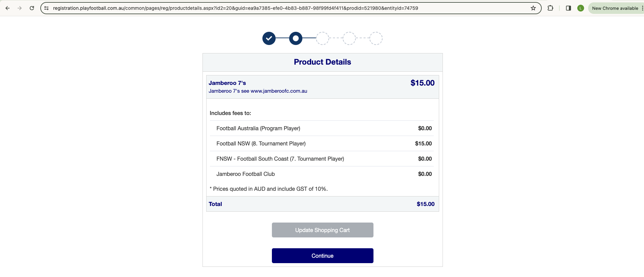Viewport: 644px width, 277px height.
Task: Click the browser forward arrow
Action: click(20, 8)
